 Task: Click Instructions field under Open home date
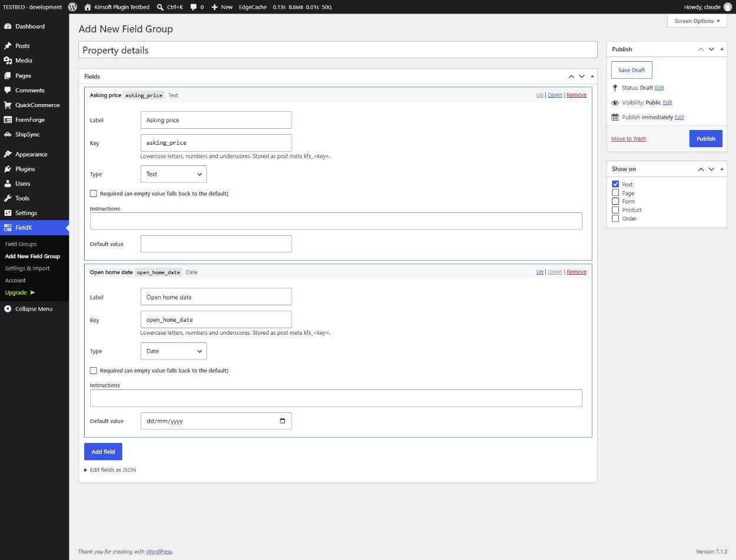[x=336, y=398]
